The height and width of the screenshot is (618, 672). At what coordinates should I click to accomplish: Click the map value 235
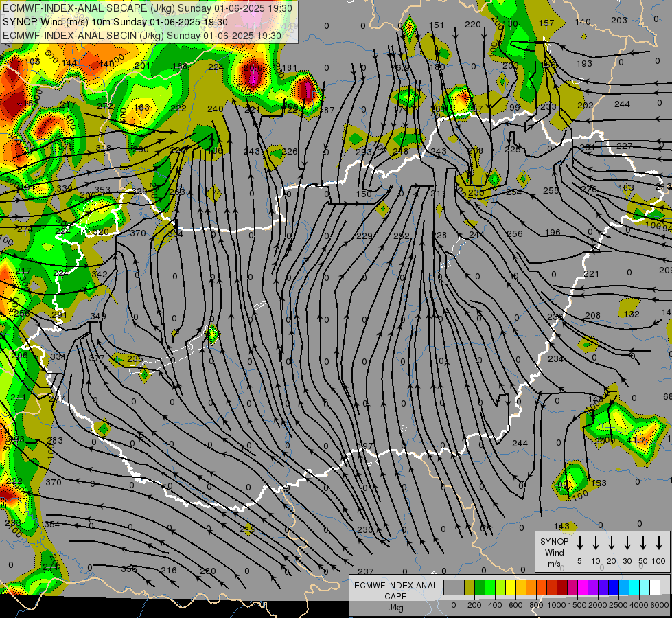(135, 358)
